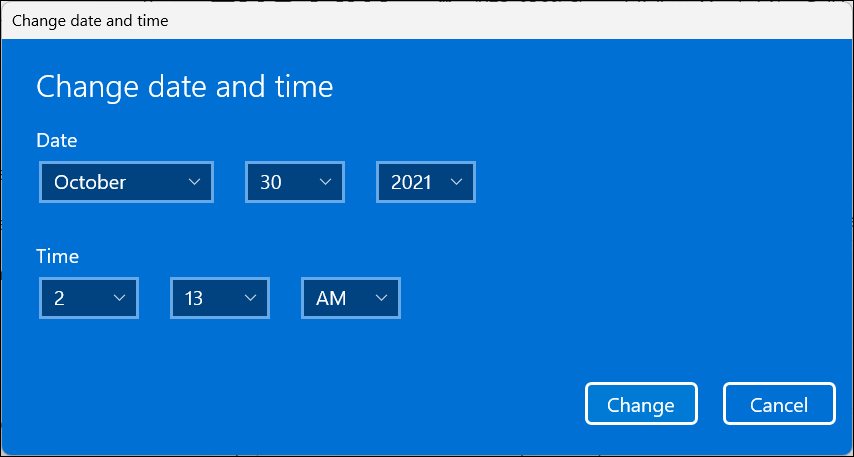The image size is (854, 457).
Task: Click the chevron arrow beside AM
Action: coord(381,298)
